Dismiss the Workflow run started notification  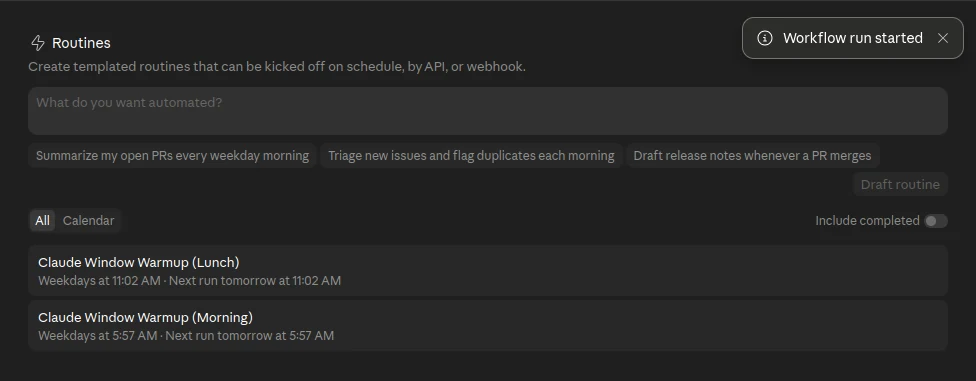[x=942, y=38]
